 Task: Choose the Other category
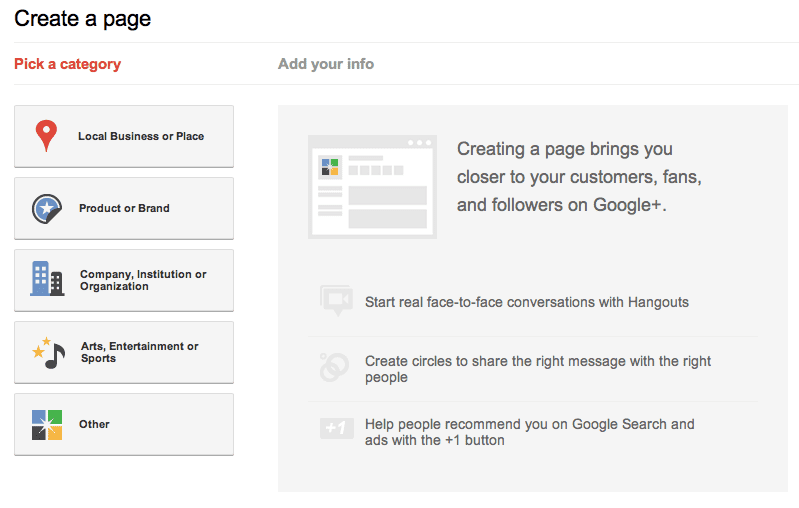tap(124, 424)
